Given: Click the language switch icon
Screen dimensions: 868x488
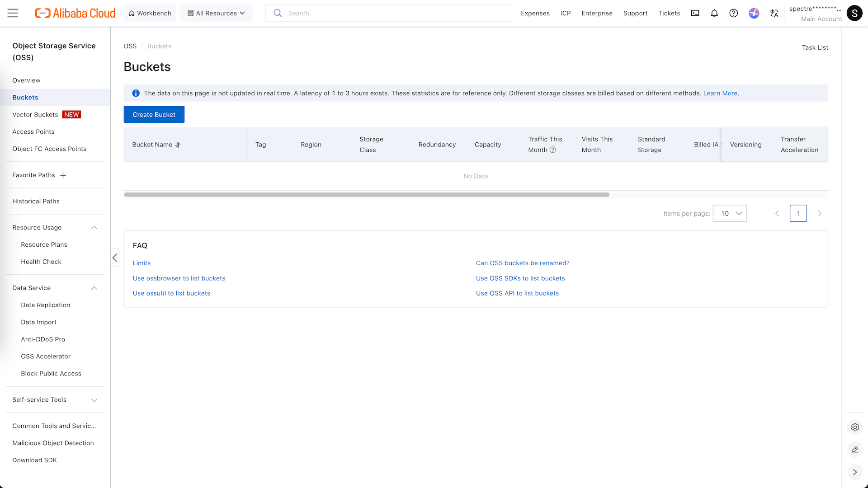Looking at the screenshot, I should 774,13.
